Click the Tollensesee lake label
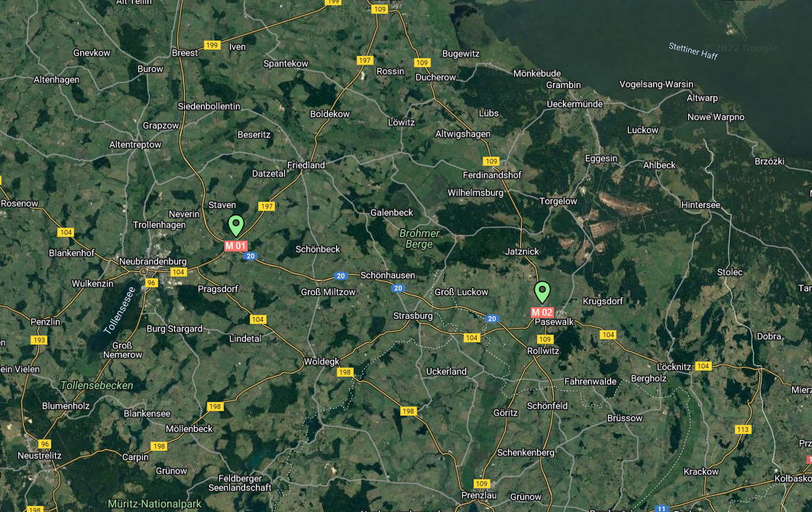Screen dimensions: 812x512 (120, 310)
